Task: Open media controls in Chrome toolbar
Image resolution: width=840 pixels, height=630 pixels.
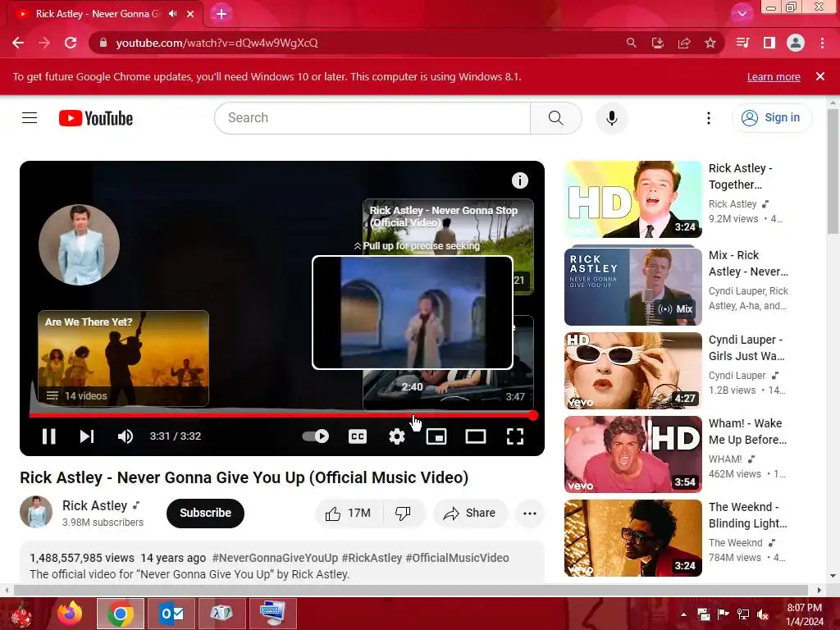Action: click(x=742, y=43)
